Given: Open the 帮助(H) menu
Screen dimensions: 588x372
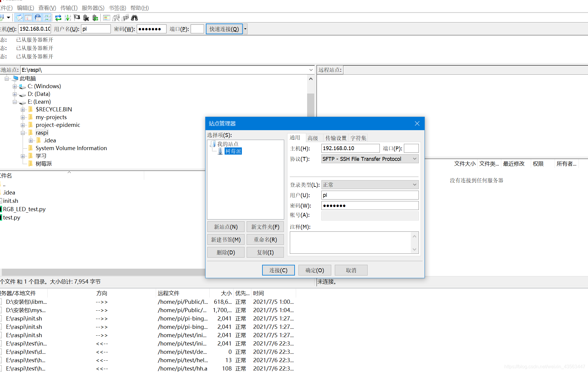Looking at the screenshot, I should coord(139,8).
